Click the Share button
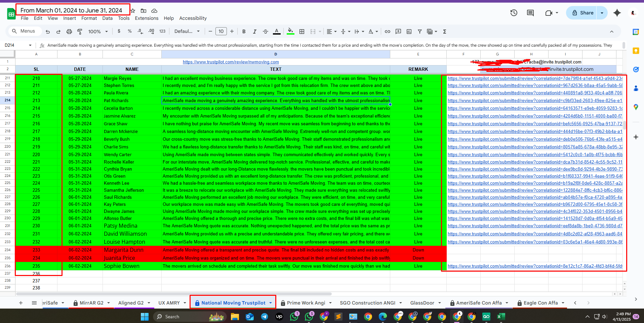This screenshot has height=323, width=644. click(x=583, y=13)
